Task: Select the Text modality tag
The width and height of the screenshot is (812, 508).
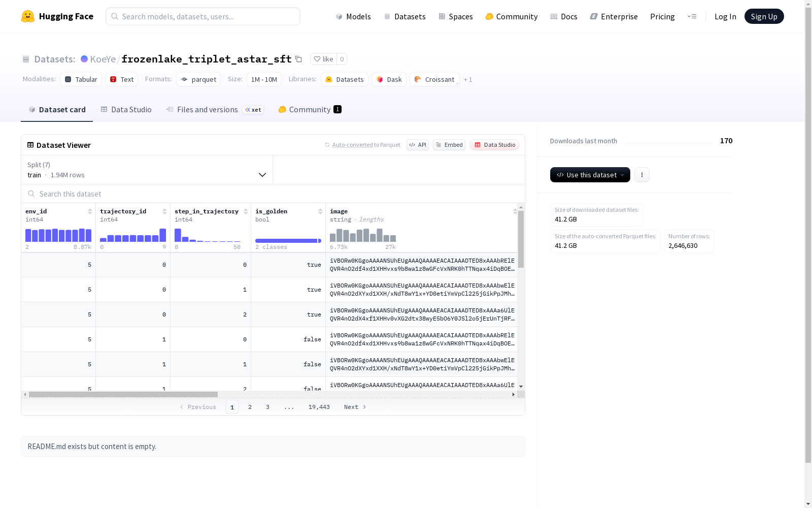Action: (x=122, y=79)
